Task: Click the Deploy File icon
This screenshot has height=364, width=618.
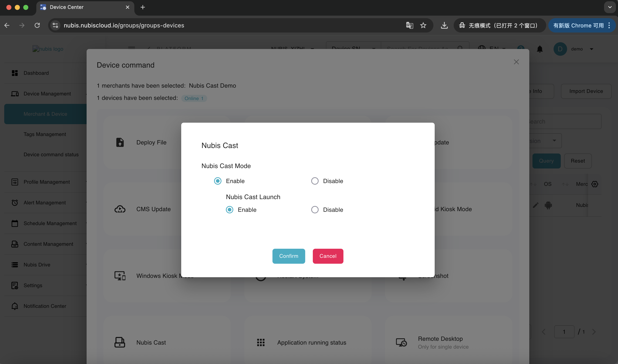Action: (120, 142)
